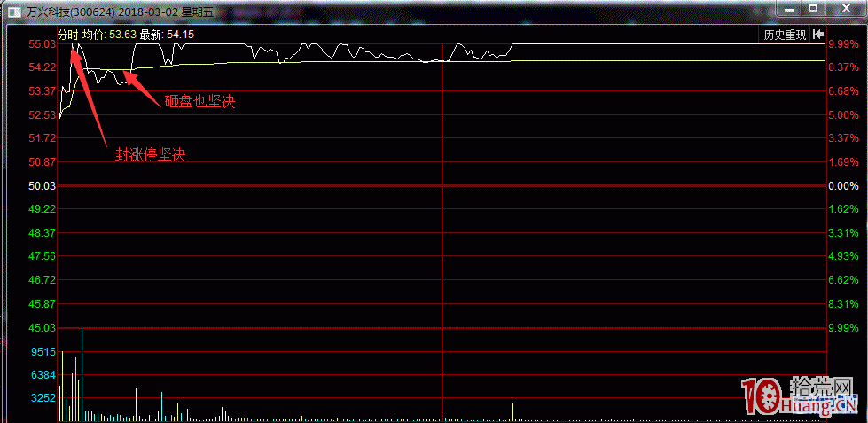Click the 8.37% percentage axis label
The image size is (868, 423).
pyautogui.click(x=843, y=67)
